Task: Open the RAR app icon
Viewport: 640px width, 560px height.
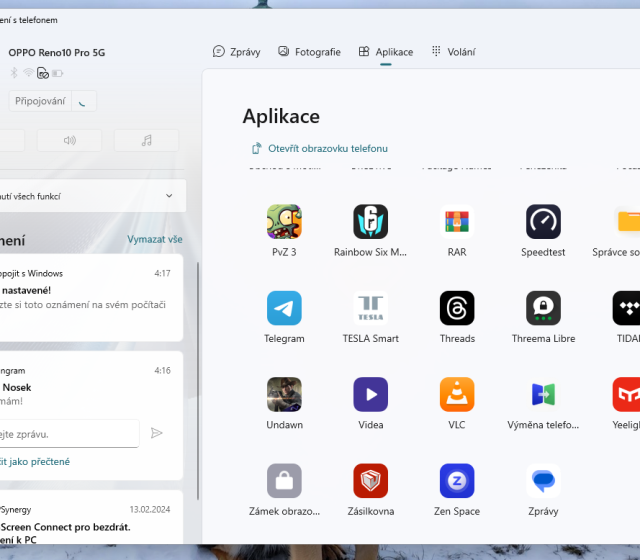Action: [457, 222]
